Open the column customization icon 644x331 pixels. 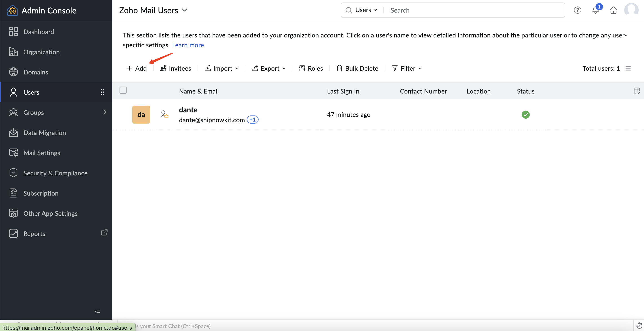pyautogui.click(x=637, y=91)
